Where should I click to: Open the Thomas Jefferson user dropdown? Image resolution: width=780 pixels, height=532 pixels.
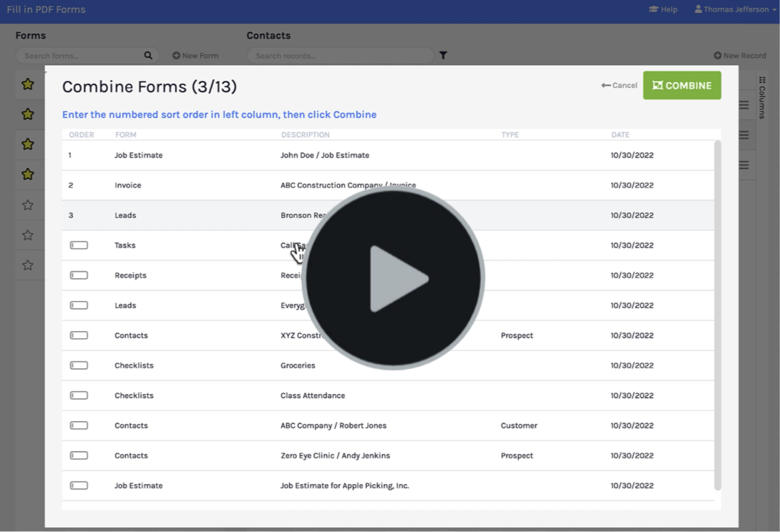coord(735,9)
